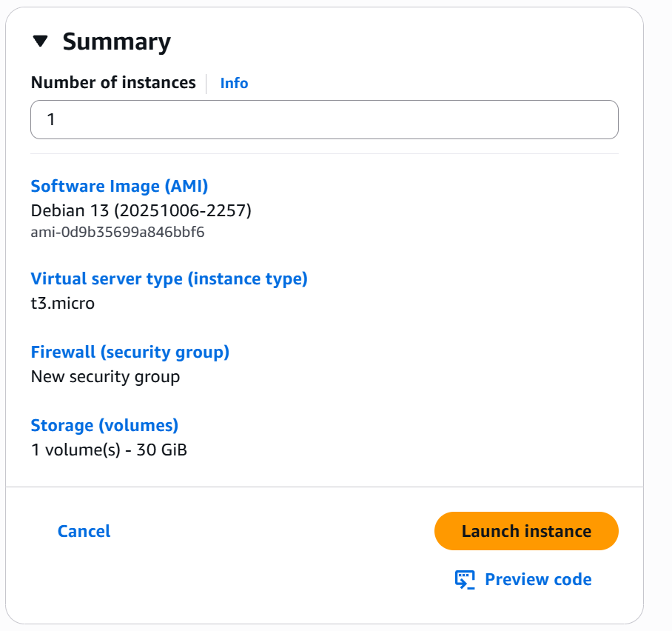Click the Preview code icon

[x=465, y=578]
